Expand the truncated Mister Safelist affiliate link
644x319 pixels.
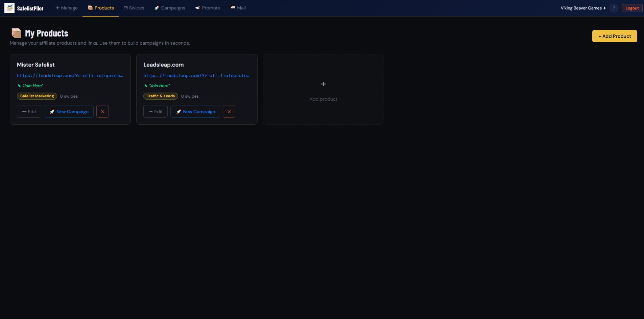(70, 75)
